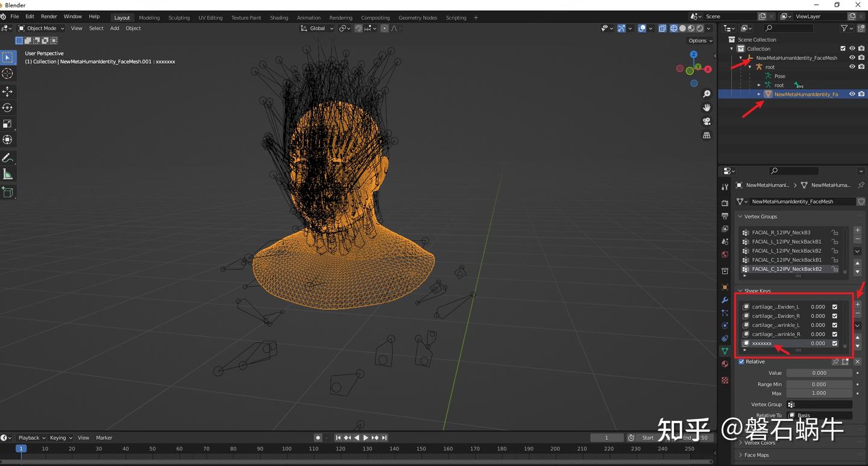Open the Modifier properties wrench tab
Image resolution: width=868 pixels, height=466 pixels.
pos(725,300)
